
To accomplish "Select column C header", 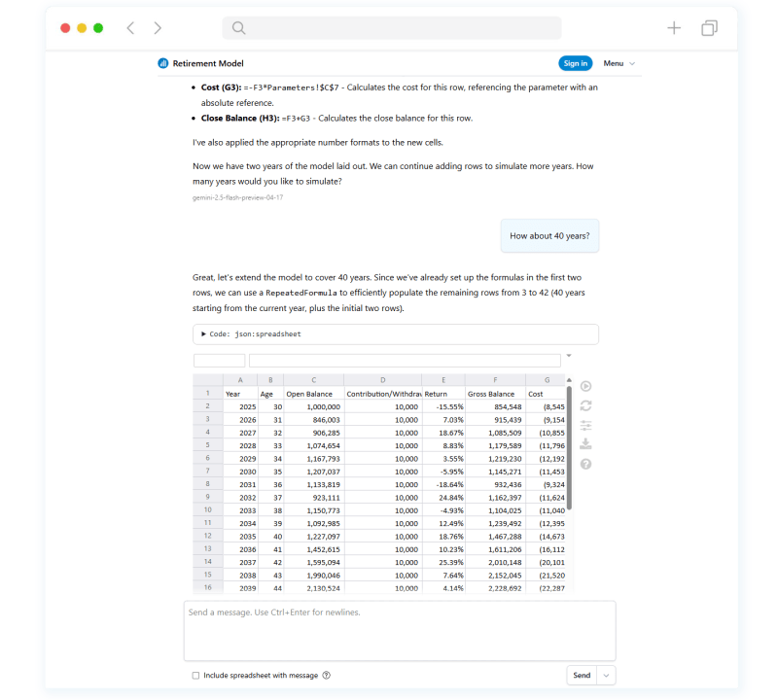I will coord(313,380).
